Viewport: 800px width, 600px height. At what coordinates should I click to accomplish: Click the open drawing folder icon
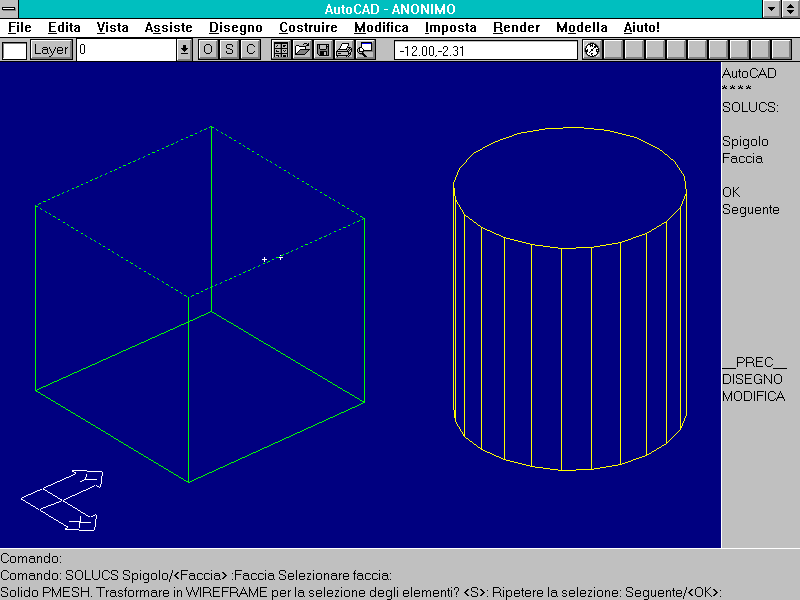point(302,50)
